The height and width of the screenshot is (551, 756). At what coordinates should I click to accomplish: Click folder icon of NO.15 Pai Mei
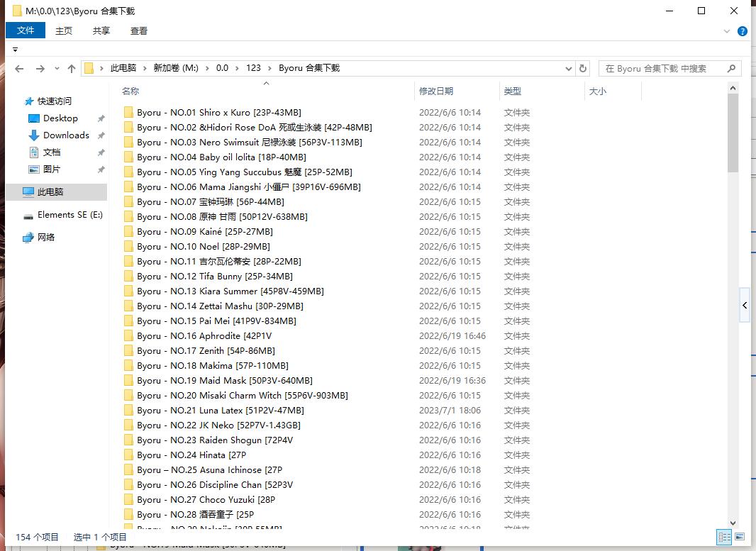(128, 321)
